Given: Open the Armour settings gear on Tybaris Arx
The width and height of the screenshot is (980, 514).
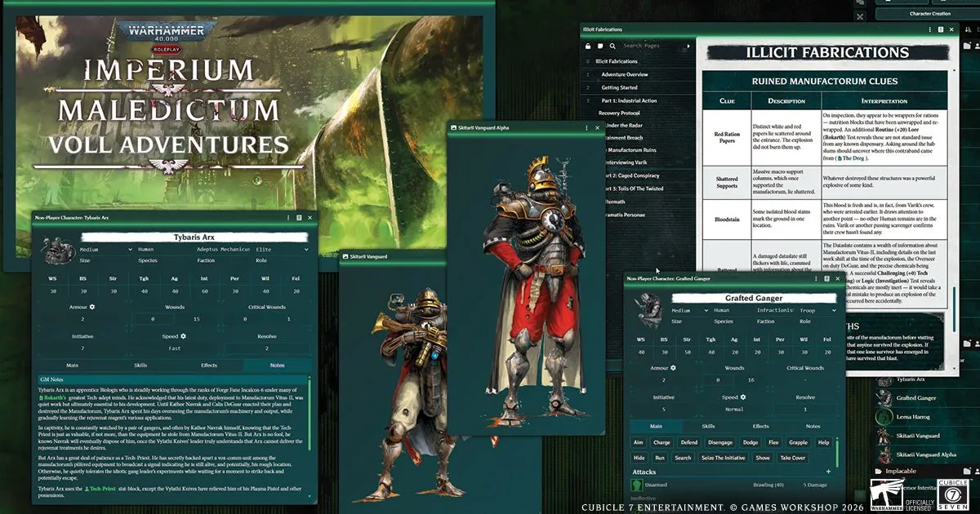Looking at the screenshot, I should click(92, 307).
